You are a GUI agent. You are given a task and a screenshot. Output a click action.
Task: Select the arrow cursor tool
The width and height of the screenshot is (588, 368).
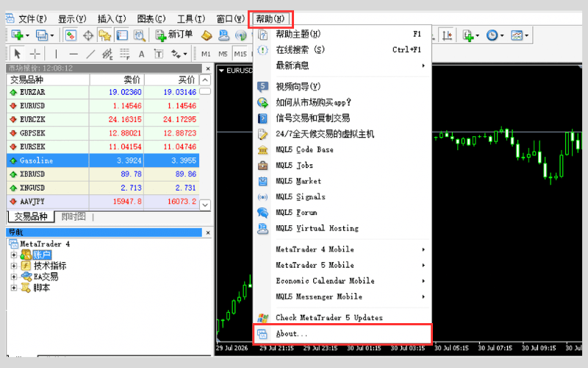point(17,54)
